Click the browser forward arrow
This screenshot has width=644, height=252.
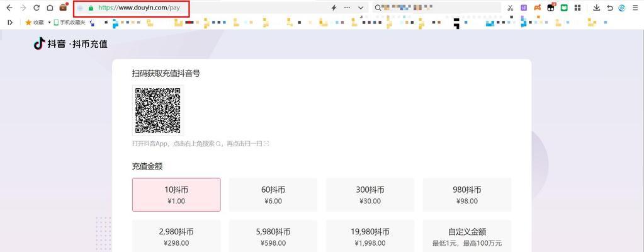(23, 8)
